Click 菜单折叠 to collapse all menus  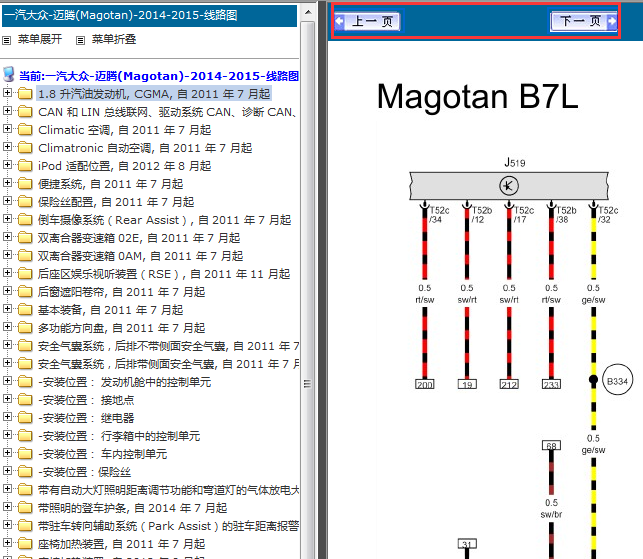(114, 39)
